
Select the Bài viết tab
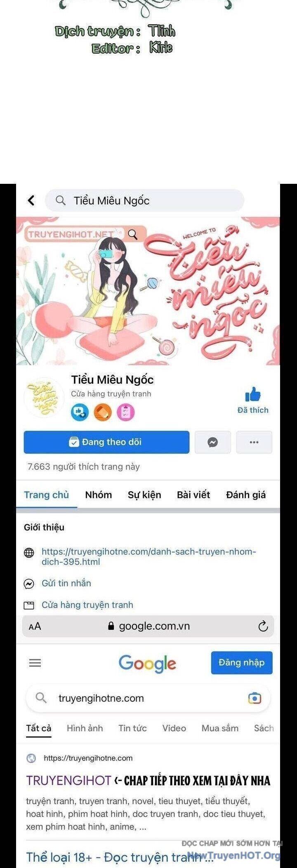(193, 495)
